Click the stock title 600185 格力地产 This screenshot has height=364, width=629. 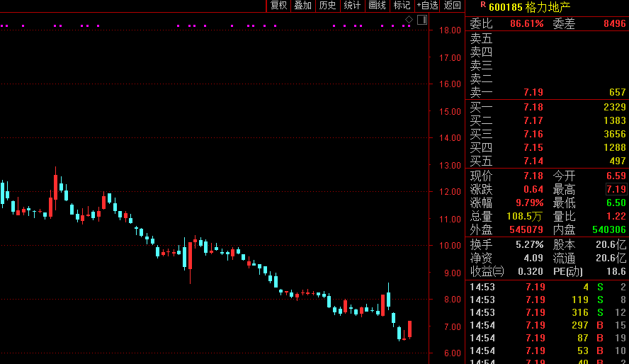pos(530,7)
